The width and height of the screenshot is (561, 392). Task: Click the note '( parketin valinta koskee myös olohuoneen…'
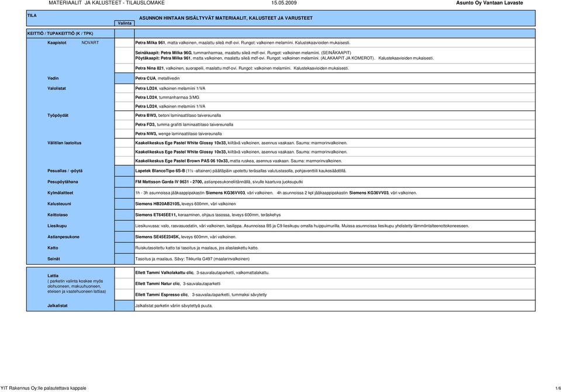pos(77,286)
